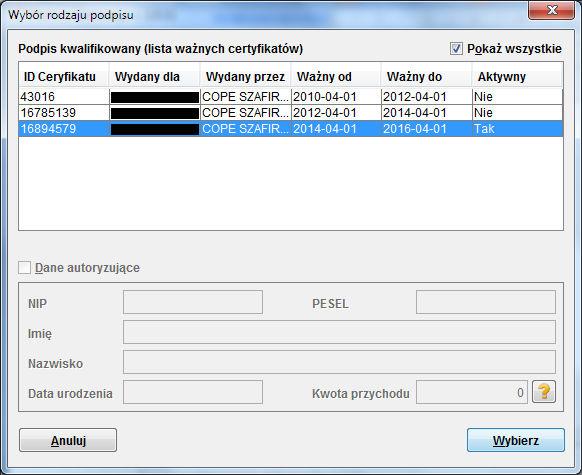Screen dimensions: 582x475
Task: Click into the NIP input field
Action: coord(193,302)
